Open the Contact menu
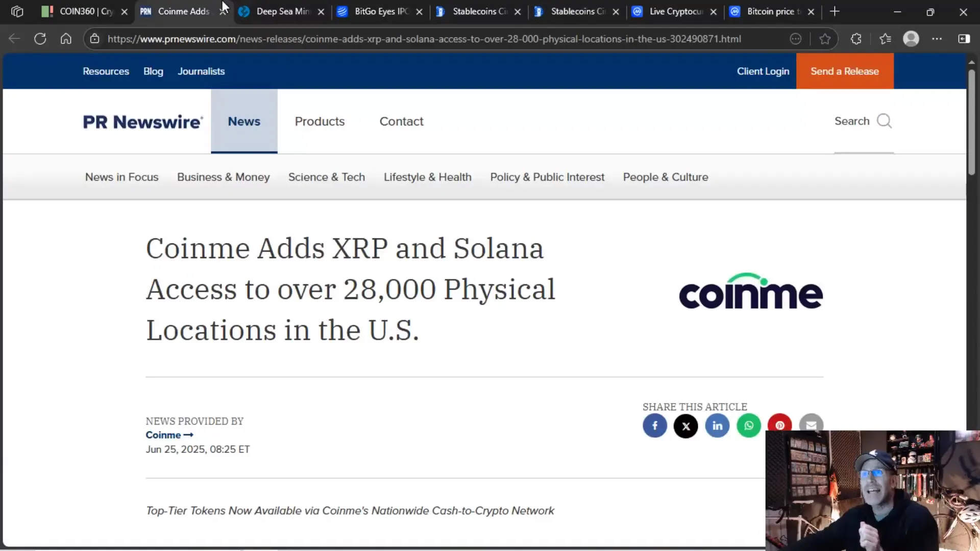 click(401, 121)
